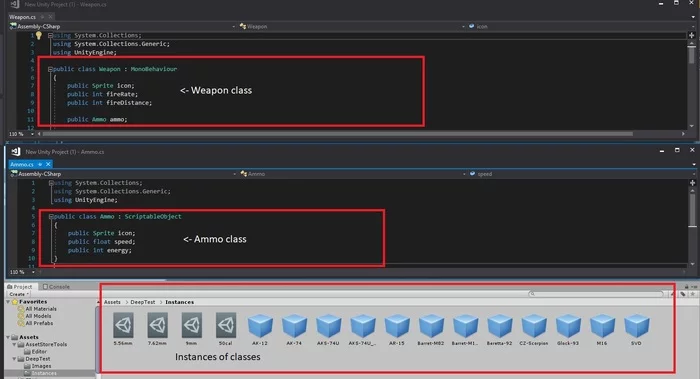Select the Images folder in tree
Image resolution: width=700 pixels, height=379 pixels.
(x=37, y=366)
